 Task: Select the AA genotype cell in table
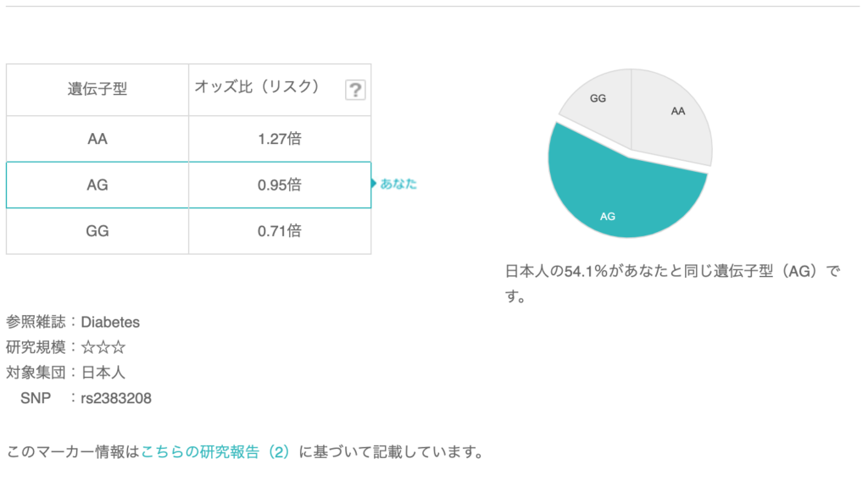pyautogui.click(x=97, y=139)
